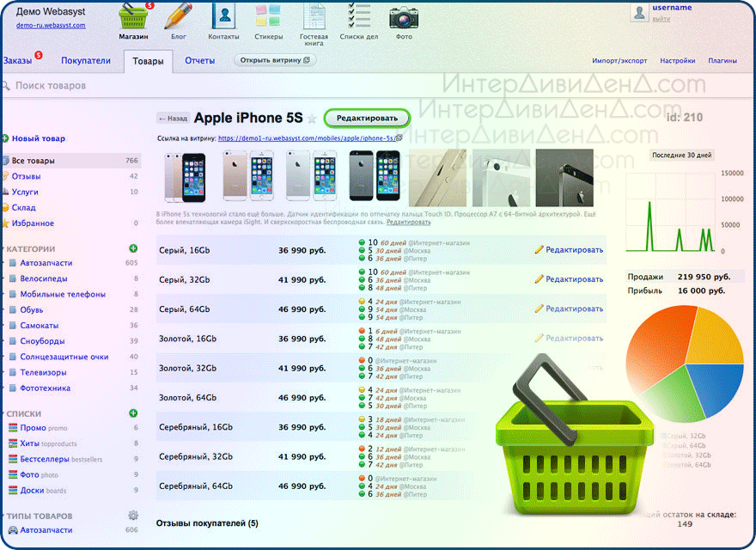The height and width of the screenshot is (550, 756).
Task: Click the folder icon next to Обувь
Action: click(x=13, y=309)
